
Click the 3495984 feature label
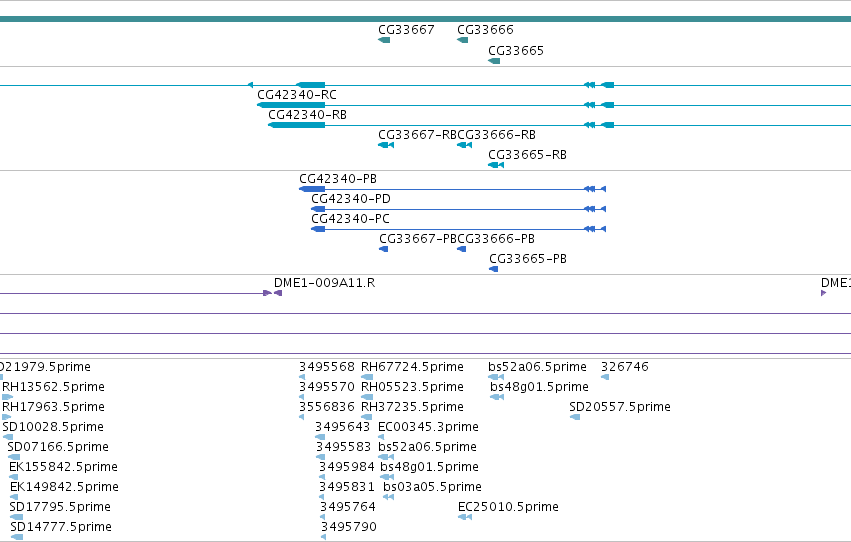347,468
